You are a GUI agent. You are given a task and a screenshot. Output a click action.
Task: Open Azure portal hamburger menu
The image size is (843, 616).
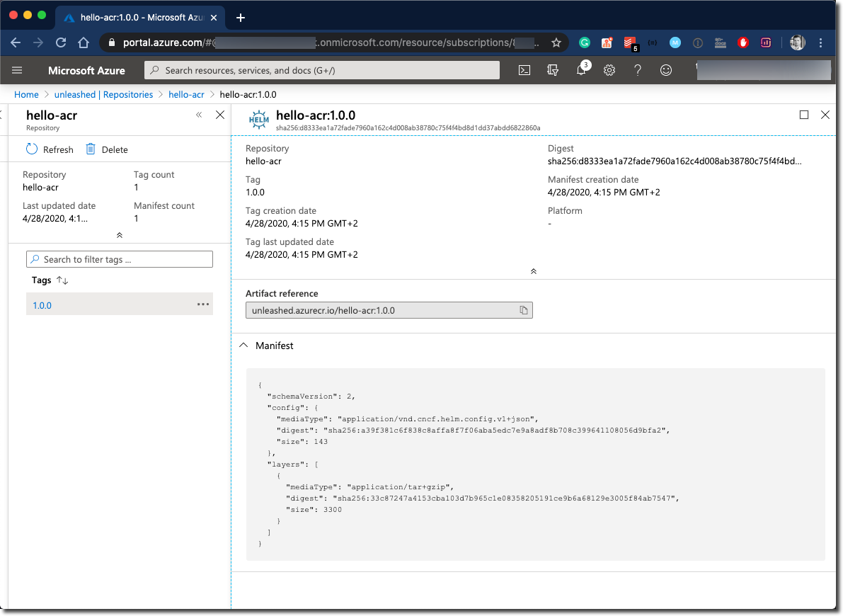(x=17, y=71)
